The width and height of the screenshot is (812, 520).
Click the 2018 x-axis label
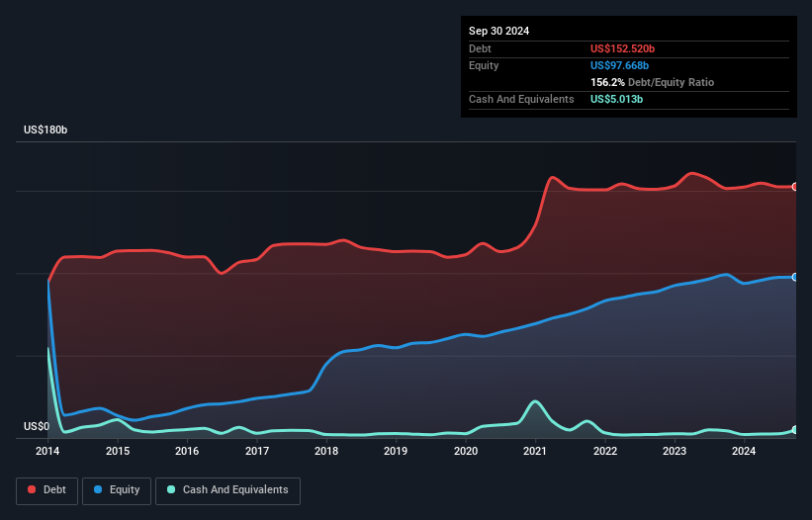[x=326, y=451]
